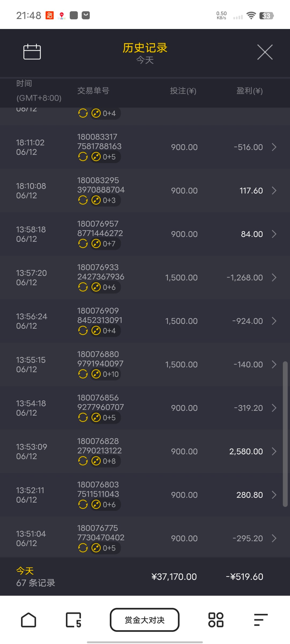Click replay circle icon on 18:11:02 record

tap(83, 156)
